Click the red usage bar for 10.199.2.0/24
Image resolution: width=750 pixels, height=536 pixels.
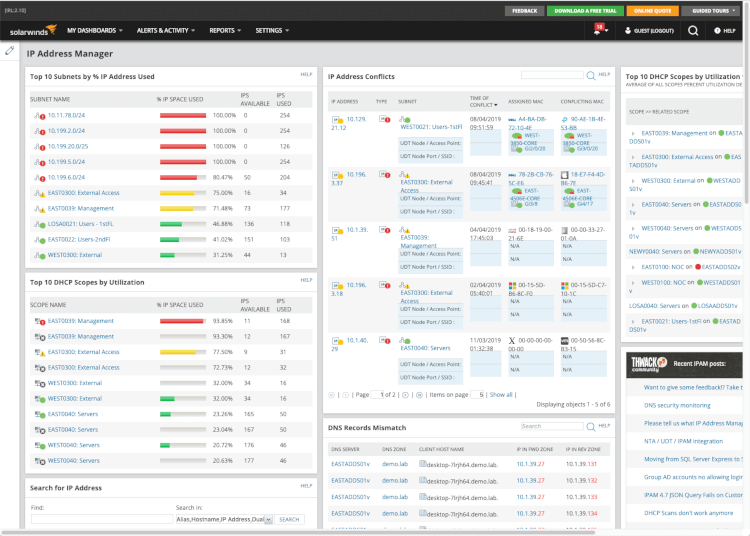[x=183, y=131]
